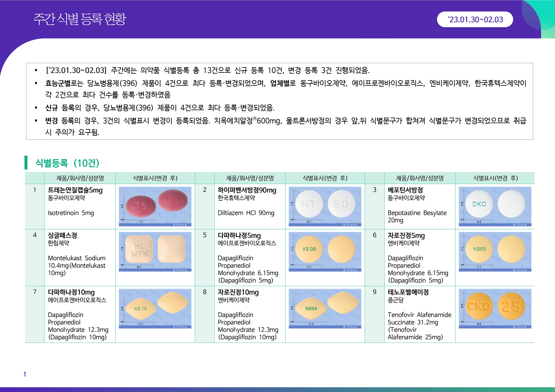555x392 pixels.
Task: Select product name 테노포벨에이정
Action: (x=408, y=292)
